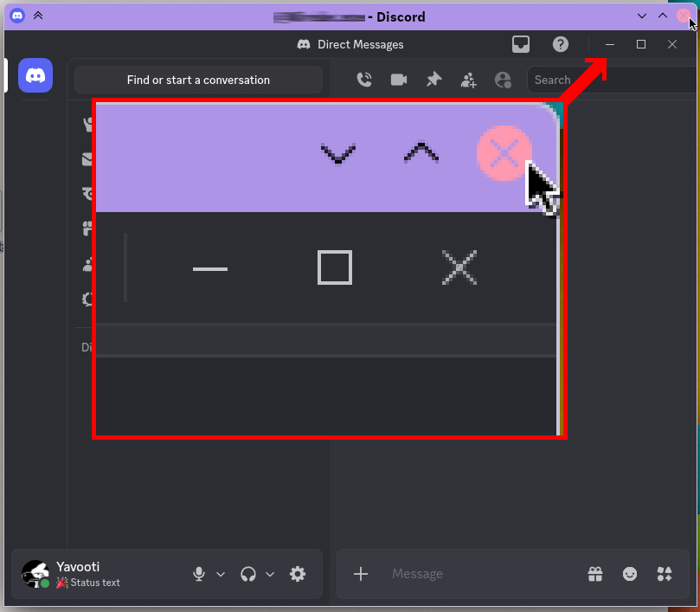Mute the microphone
This screenshot has height=612, width=700.
(199, 574)
